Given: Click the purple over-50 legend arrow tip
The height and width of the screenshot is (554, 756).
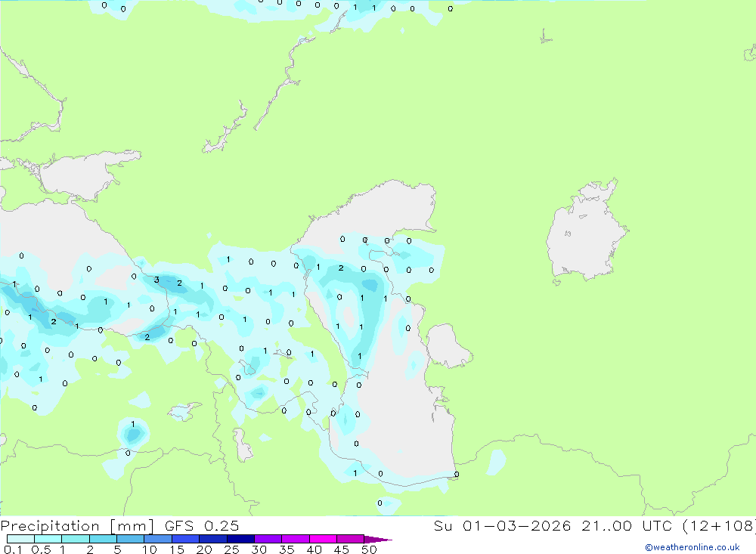Looking at the screenshot, I should coord(378,539).
